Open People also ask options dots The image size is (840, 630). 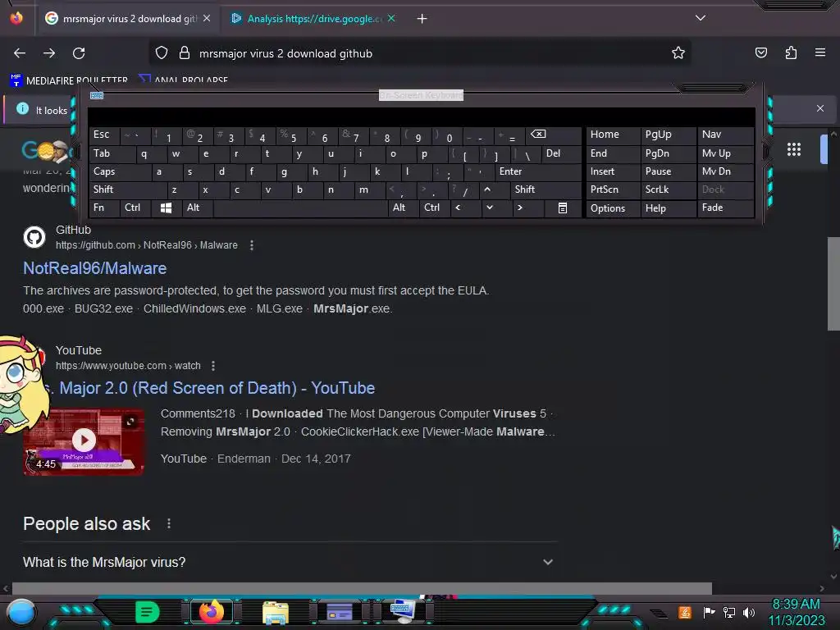[x=169, y=523]
